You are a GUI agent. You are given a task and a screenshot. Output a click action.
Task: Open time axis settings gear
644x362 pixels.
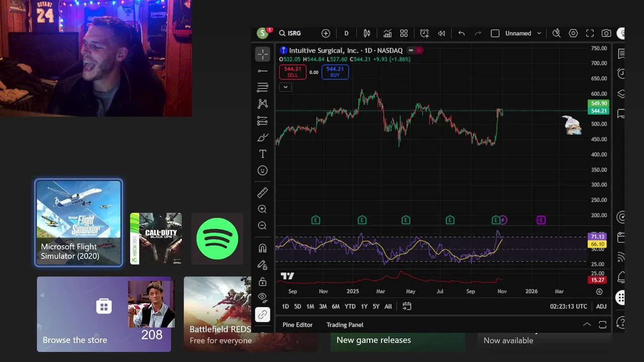[599, 292]
